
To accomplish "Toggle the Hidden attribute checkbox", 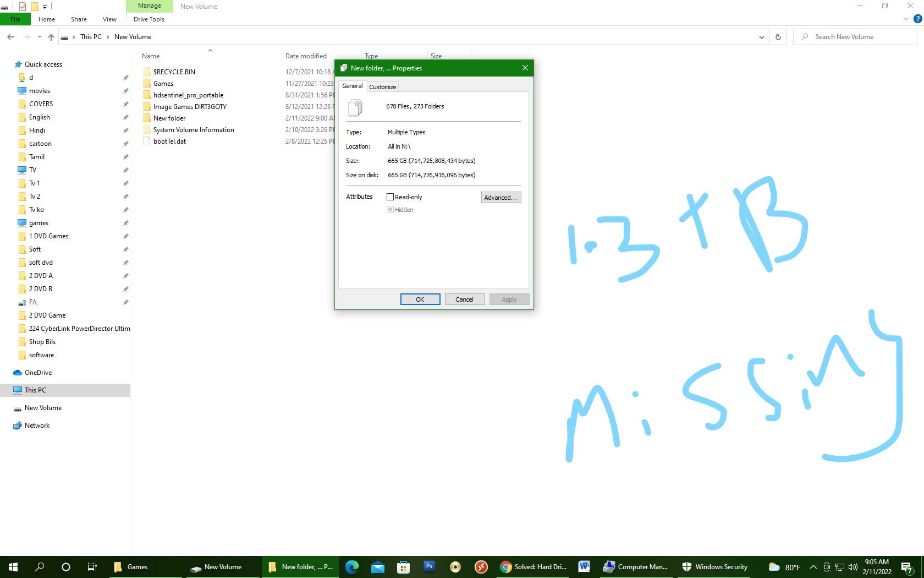I will click(x=391, y=210).
